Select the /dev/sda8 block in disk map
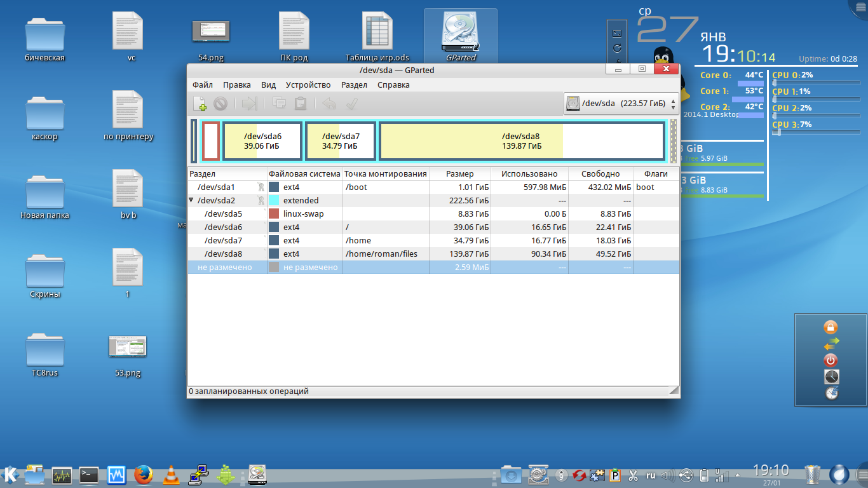This screenshot has width=868, height=488. pyautogui.click(x=521, y=141)
